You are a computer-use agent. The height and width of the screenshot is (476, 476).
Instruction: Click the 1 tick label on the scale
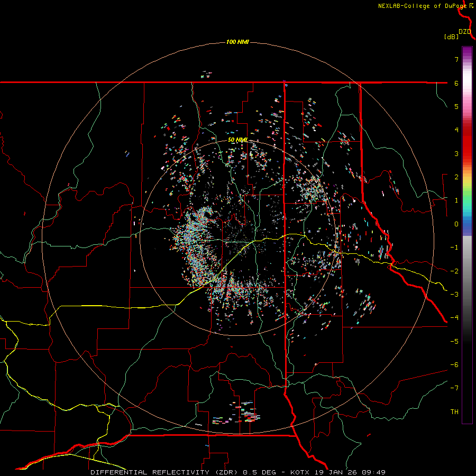tap(456, 200)
